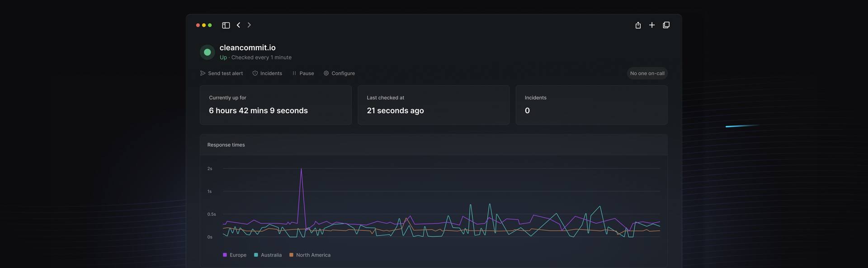Viewport: 868px width, 268px height.
Task: Click the green Up status indicator
Action: tap(208, 52)
